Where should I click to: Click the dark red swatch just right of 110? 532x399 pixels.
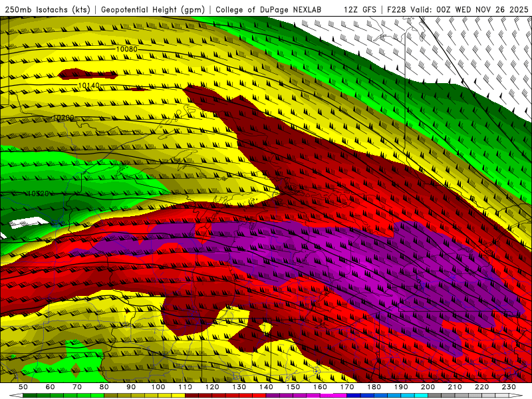click(192, 396)
